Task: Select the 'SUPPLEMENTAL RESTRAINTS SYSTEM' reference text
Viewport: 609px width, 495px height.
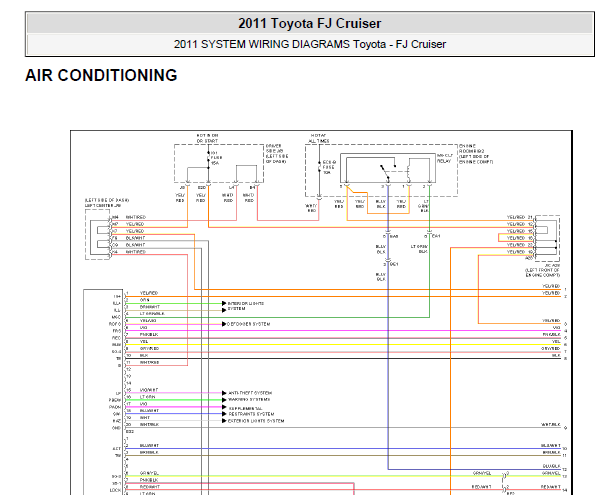Action: tap(251, 411)
